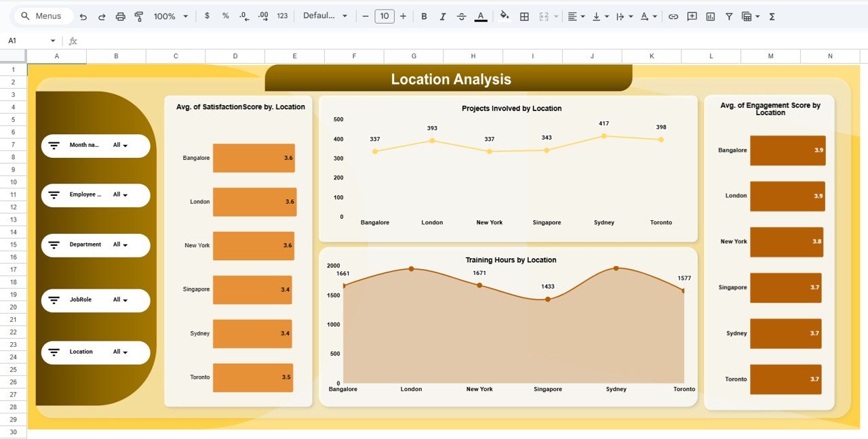Select the Paint format tool
Screen dimensions: 868x439
[138, 16]
